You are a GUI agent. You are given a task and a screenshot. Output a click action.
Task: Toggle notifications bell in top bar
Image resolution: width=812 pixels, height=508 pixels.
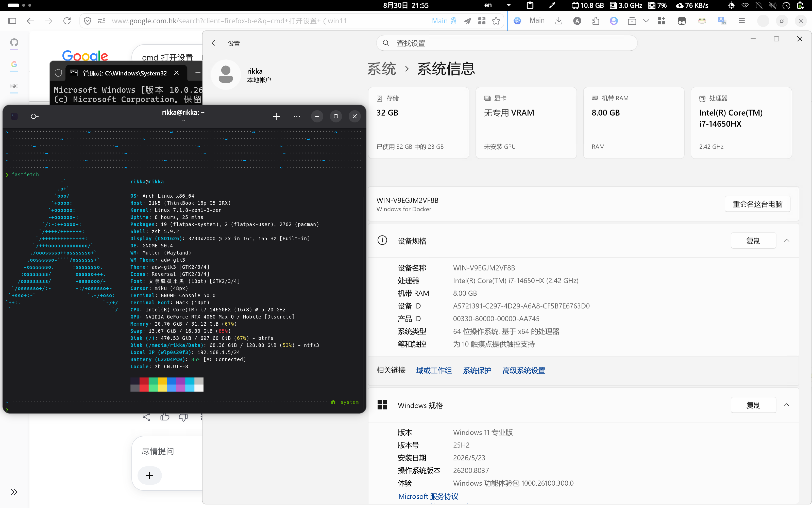tap(759, 5)
